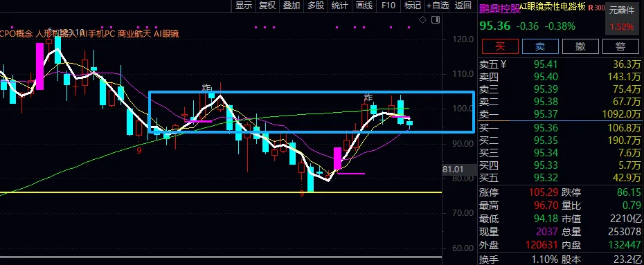This screenshot has height=265, width=644.
Task: Select the 买一 95.36 order row
Action: (560, 128)
